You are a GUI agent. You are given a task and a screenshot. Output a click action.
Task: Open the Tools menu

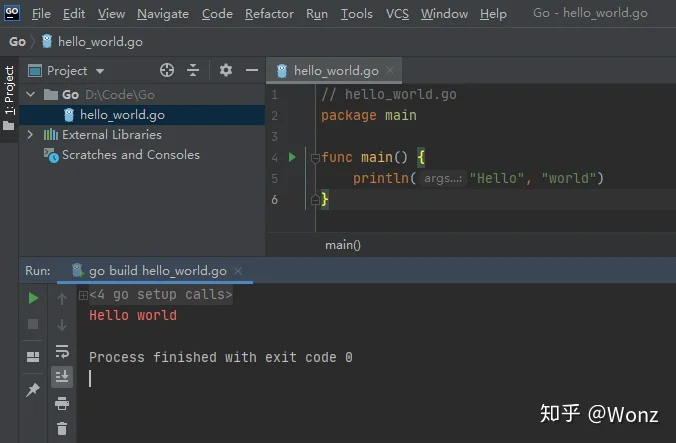tap(357, 14)
